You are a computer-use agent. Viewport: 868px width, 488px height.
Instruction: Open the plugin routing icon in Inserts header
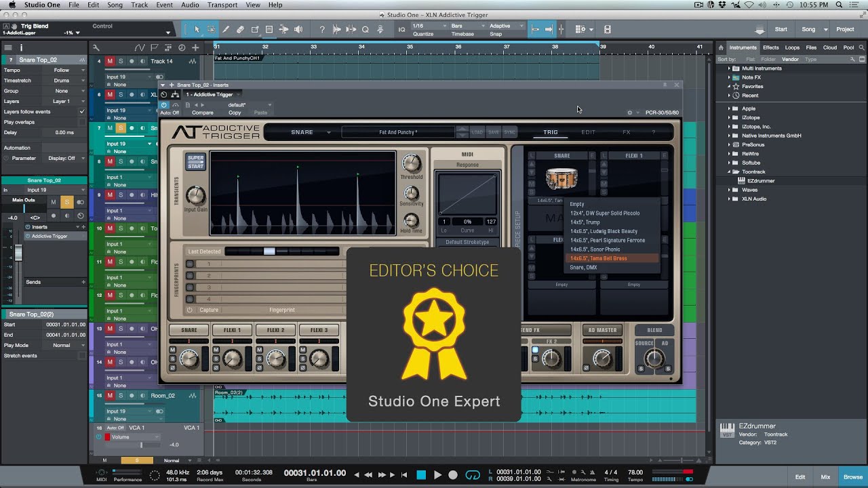point(175,94)
